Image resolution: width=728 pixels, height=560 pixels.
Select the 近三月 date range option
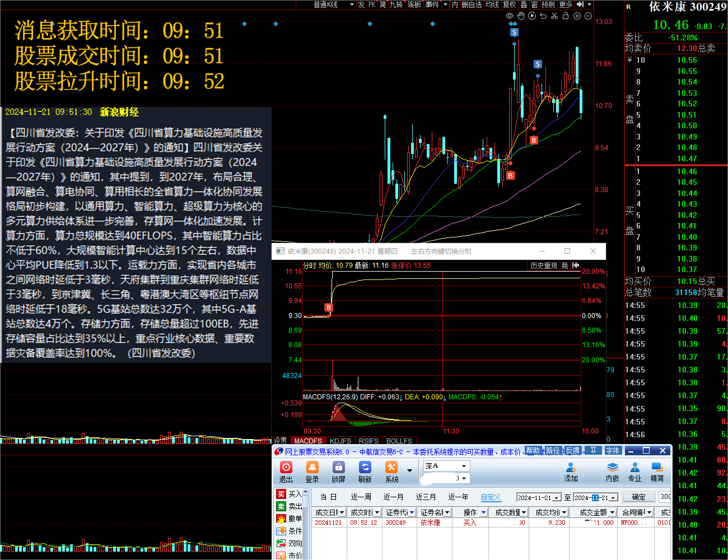pyautogui.click(x=426, y=497)
